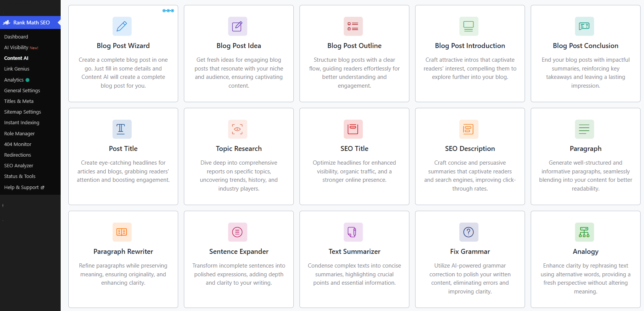The image size is (644, 311).
Task: Open AI Visibility menu item
Action: coord(21,48)
